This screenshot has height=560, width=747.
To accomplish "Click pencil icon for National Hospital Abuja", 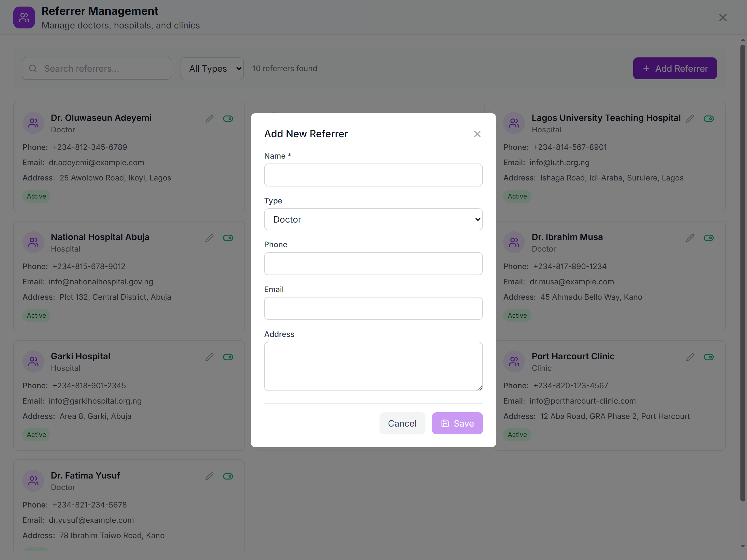I will [x=209, y=238].
